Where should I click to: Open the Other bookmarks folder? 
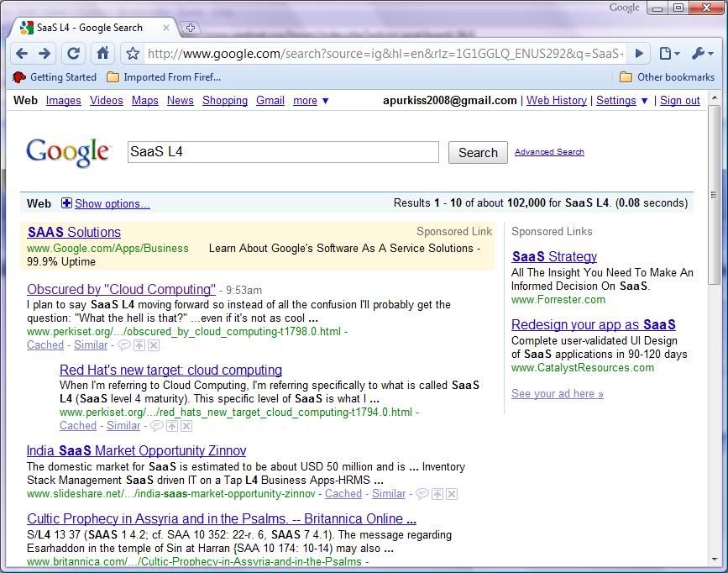[668, 77]
